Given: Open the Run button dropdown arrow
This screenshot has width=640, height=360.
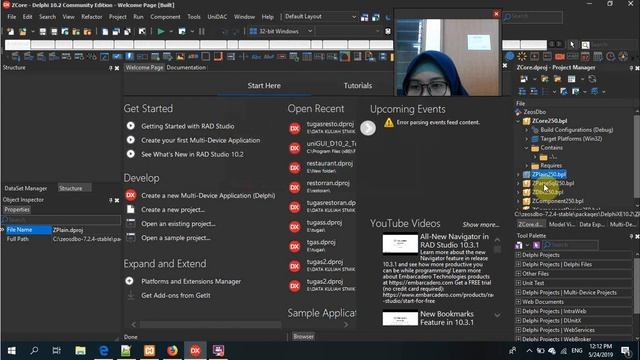Looking at the screenshot, I should click(x=171, y=31).
